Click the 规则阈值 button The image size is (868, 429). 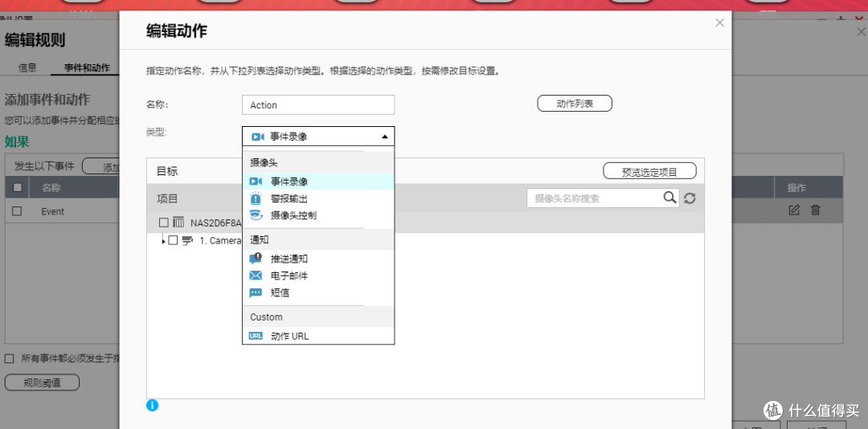point(42,382)
